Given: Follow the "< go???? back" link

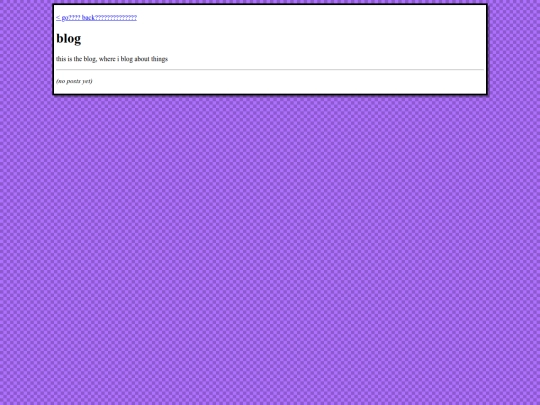Looking at the screenshot, I should [x=96, y=18].
